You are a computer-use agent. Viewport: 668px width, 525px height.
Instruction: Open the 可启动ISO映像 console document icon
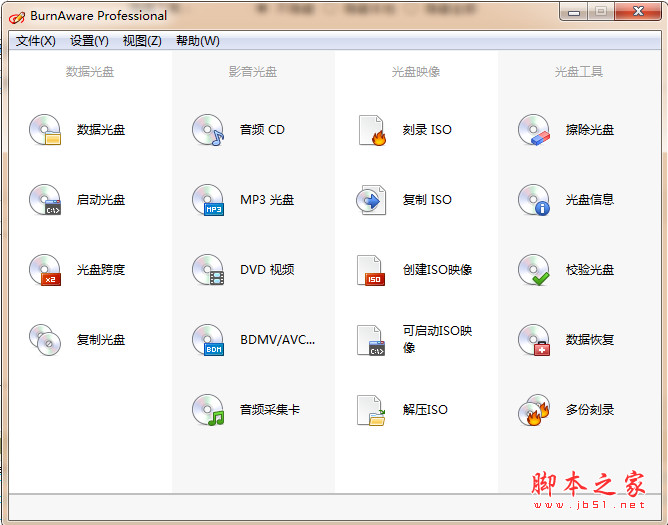click(x=371, y=340)
